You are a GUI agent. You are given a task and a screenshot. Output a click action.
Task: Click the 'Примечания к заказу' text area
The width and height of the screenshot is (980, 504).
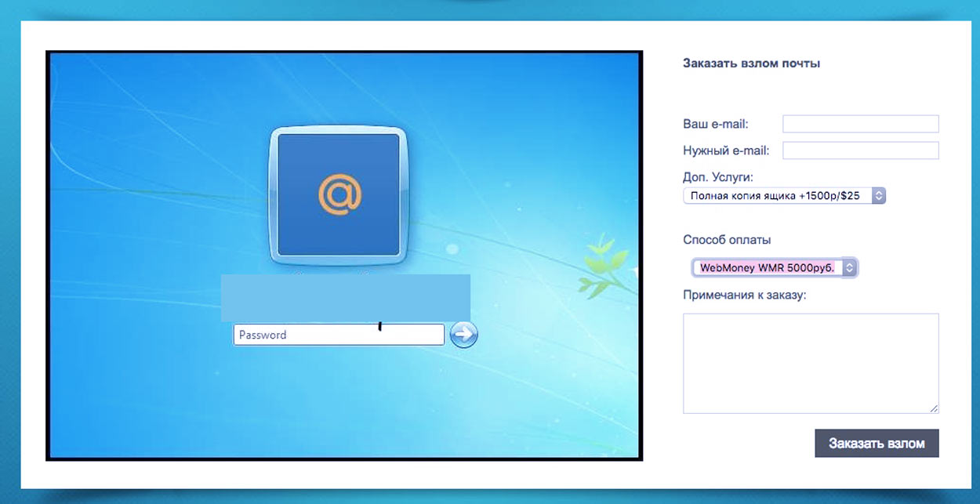point(811,364)
